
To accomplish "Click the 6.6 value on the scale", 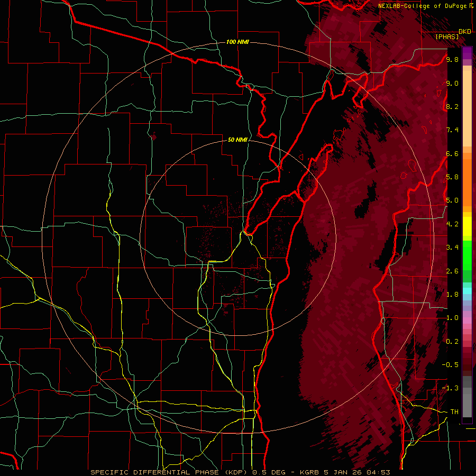I will pyautogui.click(x=452, y=153).
